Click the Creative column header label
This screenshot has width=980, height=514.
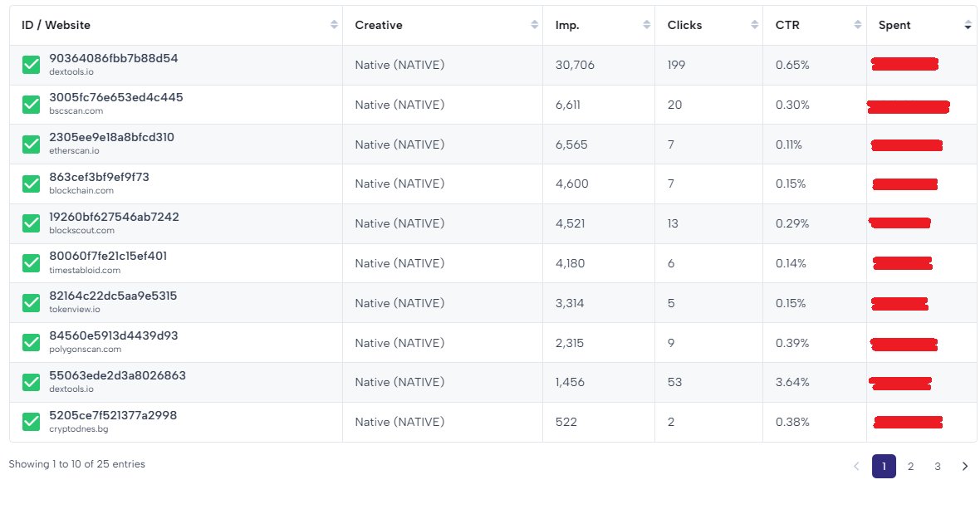pos(379,25)
